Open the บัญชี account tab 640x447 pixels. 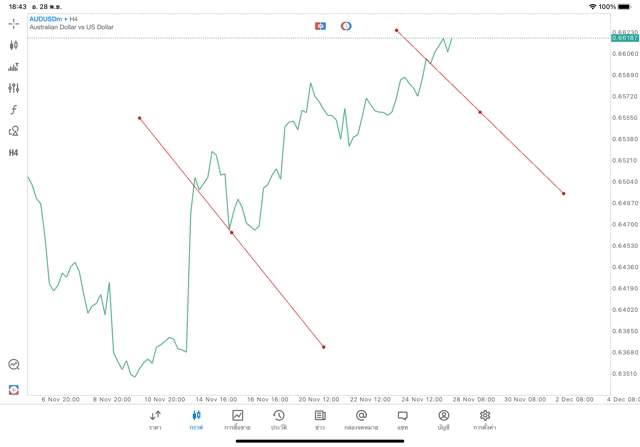(443, 420)
